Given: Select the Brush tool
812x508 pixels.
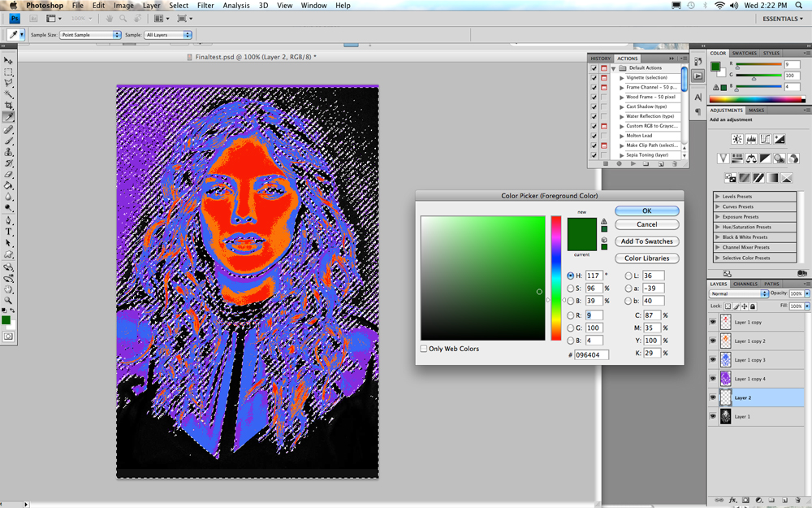Looking at the screenshot, I should click(8, 141).
